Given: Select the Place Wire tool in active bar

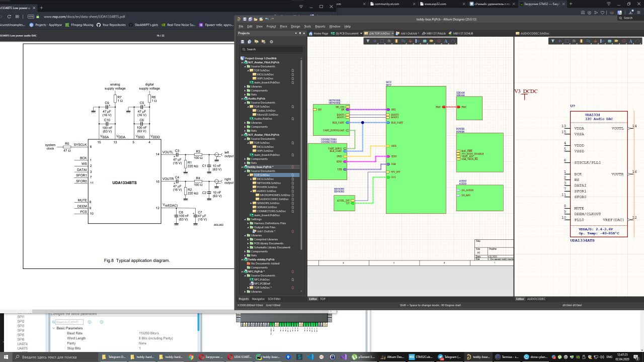Looking at the screenshot, I should [x=404, y=41].
